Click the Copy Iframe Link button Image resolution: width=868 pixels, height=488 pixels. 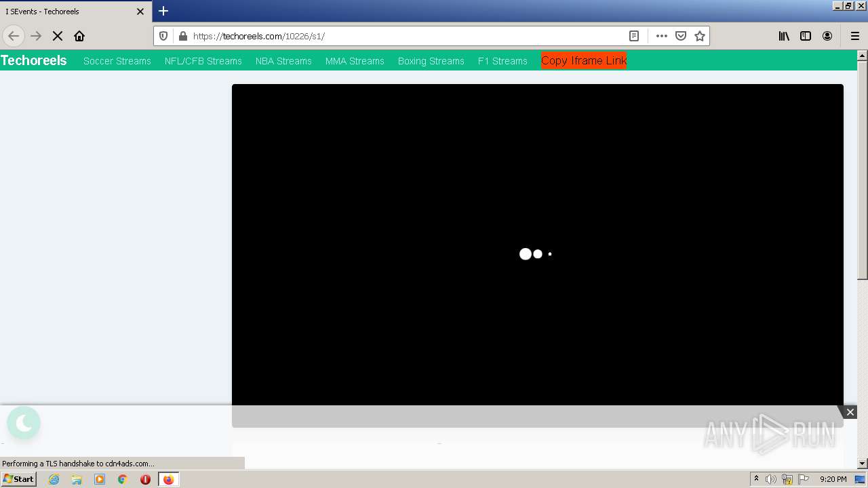pos(584,60)
